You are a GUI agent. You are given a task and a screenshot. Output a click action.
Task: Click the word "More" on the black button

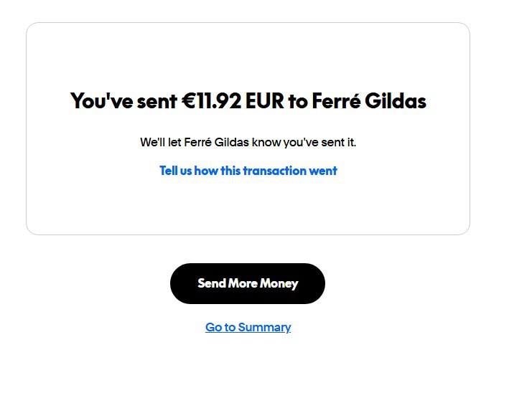click(243, 283)
